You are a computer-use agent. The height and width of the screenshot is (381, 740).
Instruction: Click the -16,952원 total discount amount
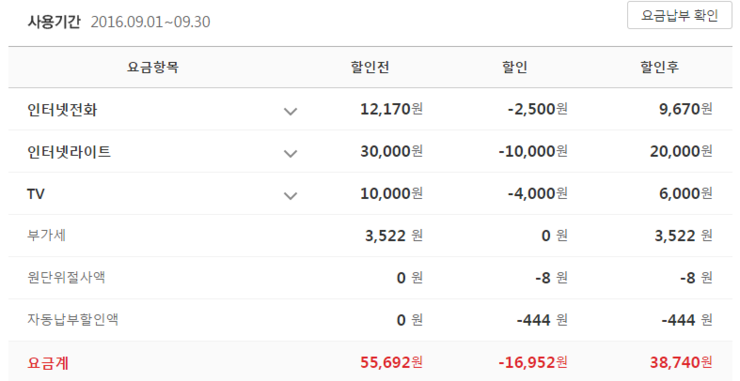[x=533, y=363]
